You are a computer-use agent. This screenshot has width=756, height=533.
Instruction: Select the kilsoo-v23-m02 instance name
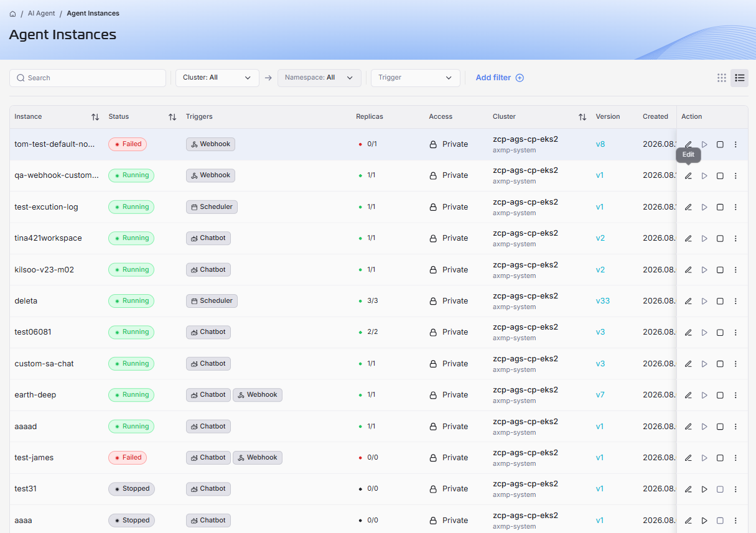[45, 270]
